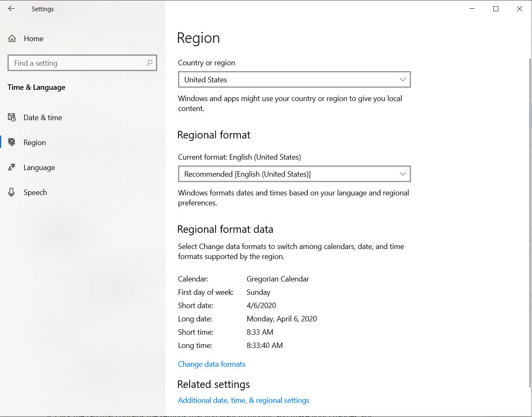This screenshot has width=532, height=417.
Task: Open the Change data formats link
Action: pos(211,364)
